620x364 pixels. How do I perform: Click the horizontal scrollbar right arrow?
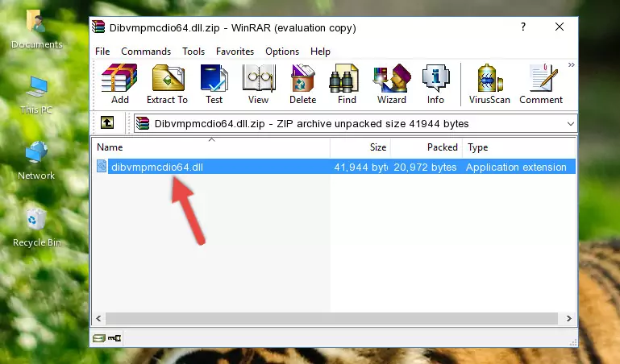(568, 318)
